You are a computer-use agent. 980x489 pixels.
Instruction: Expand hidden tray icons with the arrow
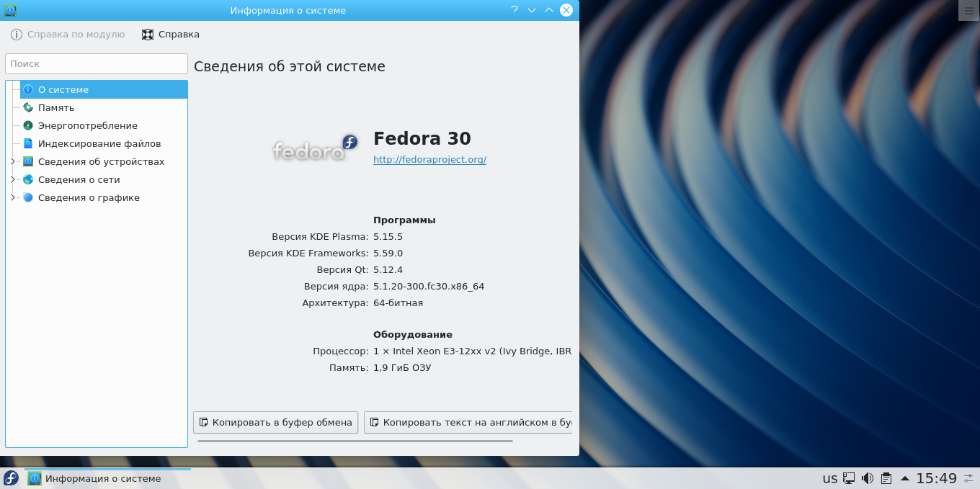pyautogui.click(x=905, y=477)
